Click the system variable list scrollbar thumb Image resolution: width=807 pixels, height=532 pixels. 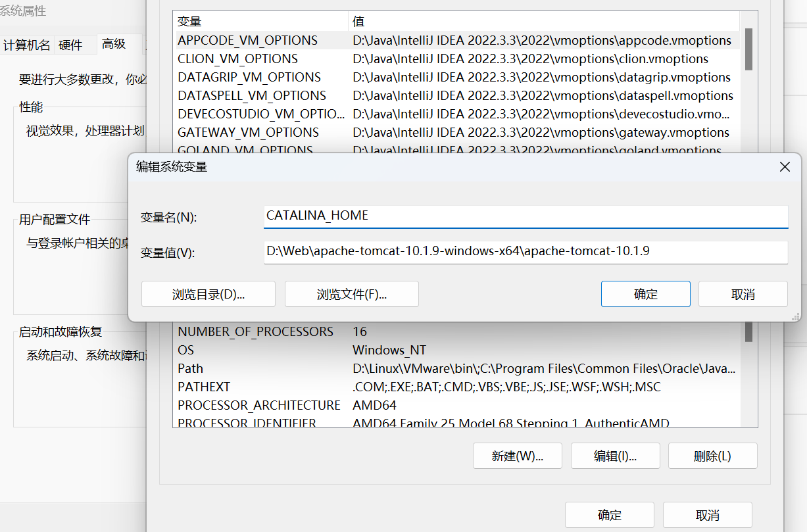point(748,331)
